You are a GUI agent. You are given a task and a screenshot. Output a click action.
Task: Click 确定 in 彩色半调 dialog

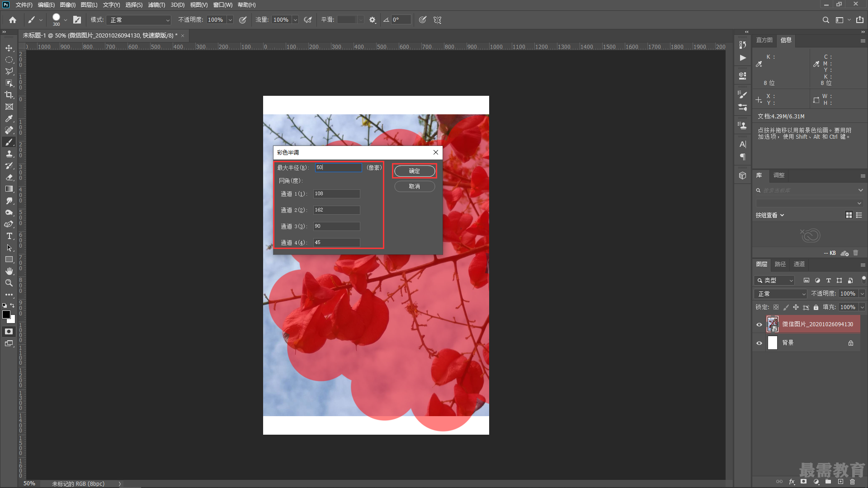coord(415,171)
